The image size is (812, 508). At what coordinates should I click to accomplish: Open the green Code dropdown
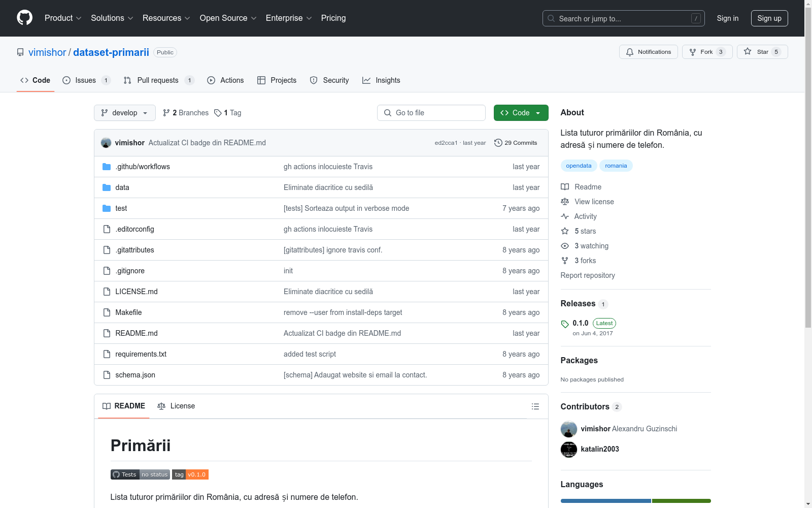click(x=521, y=113)
